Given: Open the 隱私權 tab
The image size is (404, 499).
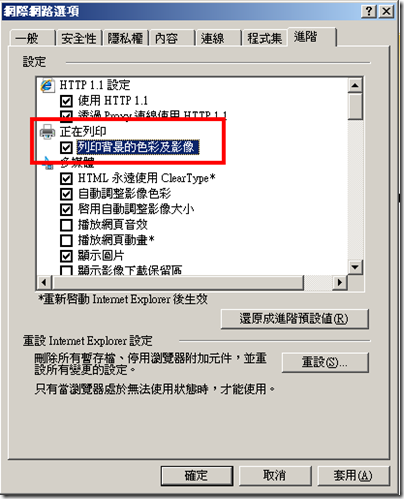Looking at the screenshot, I should [x=125, y=38].
